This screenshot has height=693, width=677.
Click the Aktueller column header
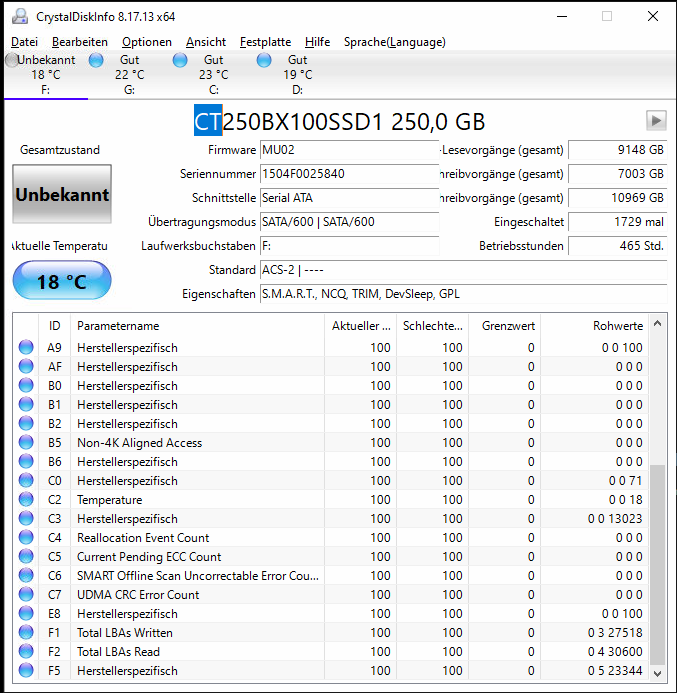361,326
